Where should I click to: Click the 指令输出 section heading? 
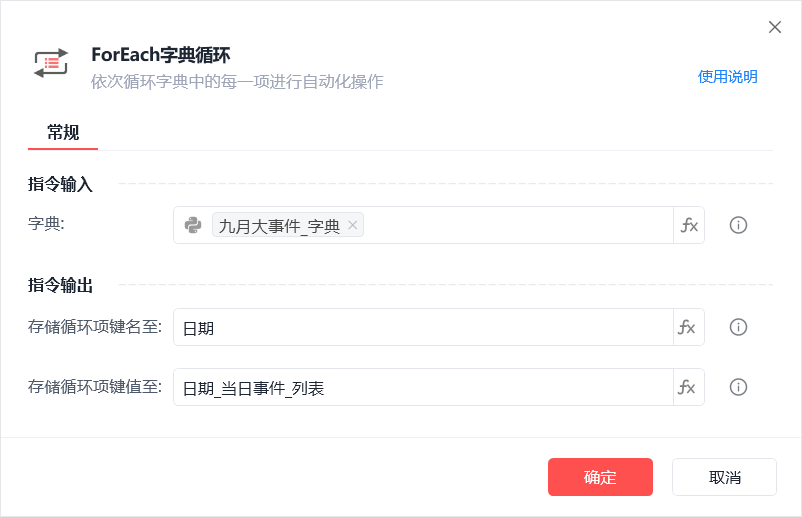(x=60, y=285)
